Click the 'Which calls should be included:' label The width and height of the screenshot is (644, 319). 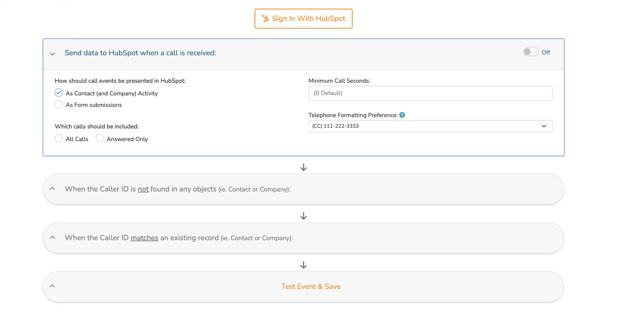[x=97, y=126]
